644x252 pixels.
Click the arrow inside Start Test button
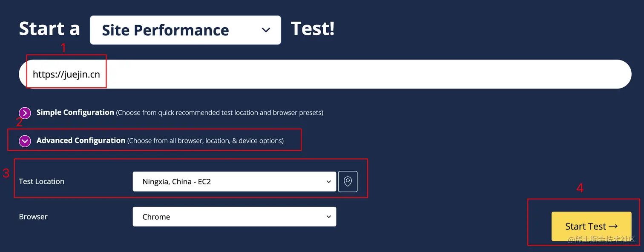pos(613,226)
